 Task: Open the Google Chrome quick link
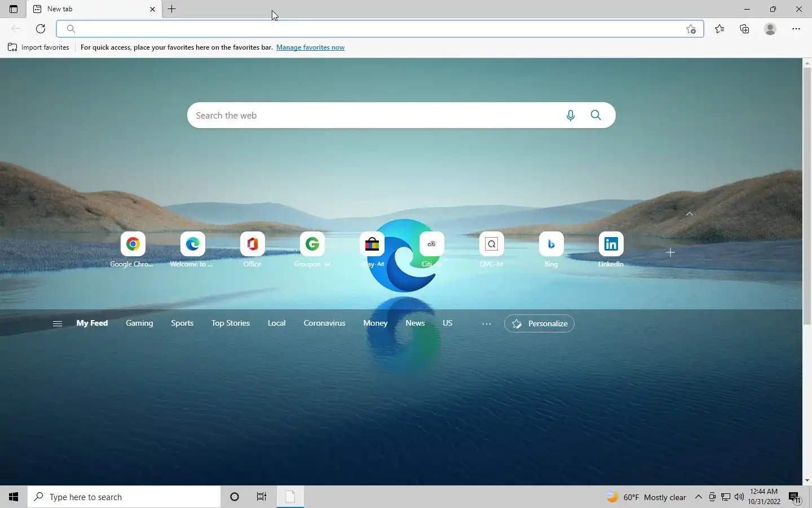tap(133, 249)
